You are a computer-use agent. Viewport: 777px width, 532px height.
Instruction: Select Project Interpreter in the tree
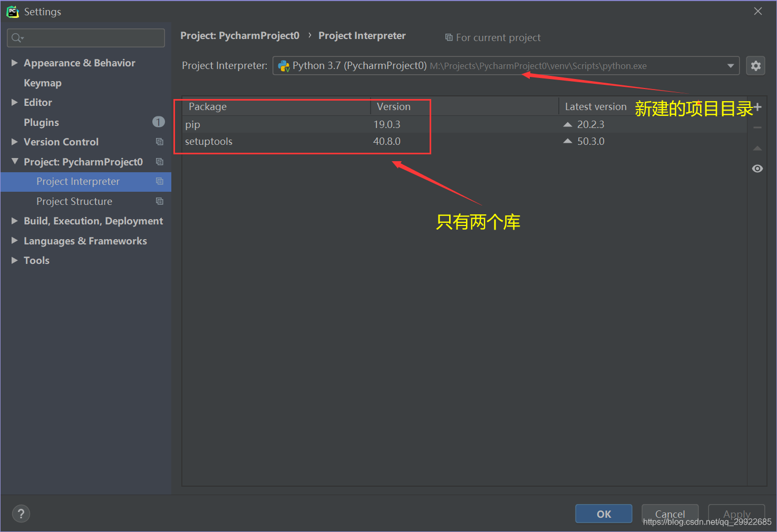78,181
